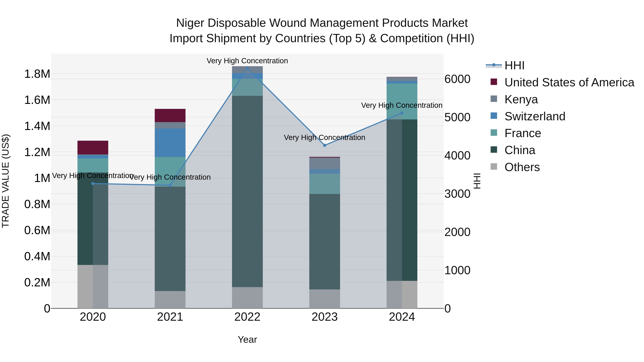Click the 2022 HHI data point marker
Image resolution: width=644 pixels, height=362 pixels.
point(247,68)
